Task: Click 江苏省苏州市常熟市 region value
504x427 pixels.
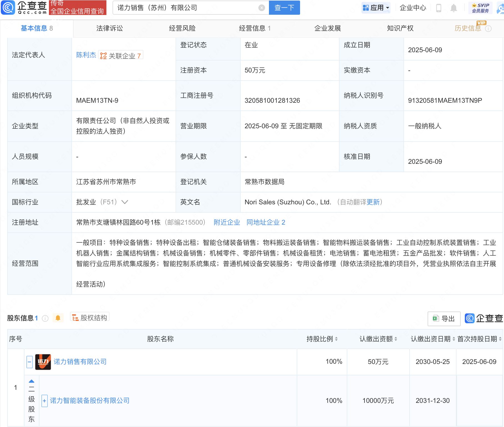Action: (106, 182)
